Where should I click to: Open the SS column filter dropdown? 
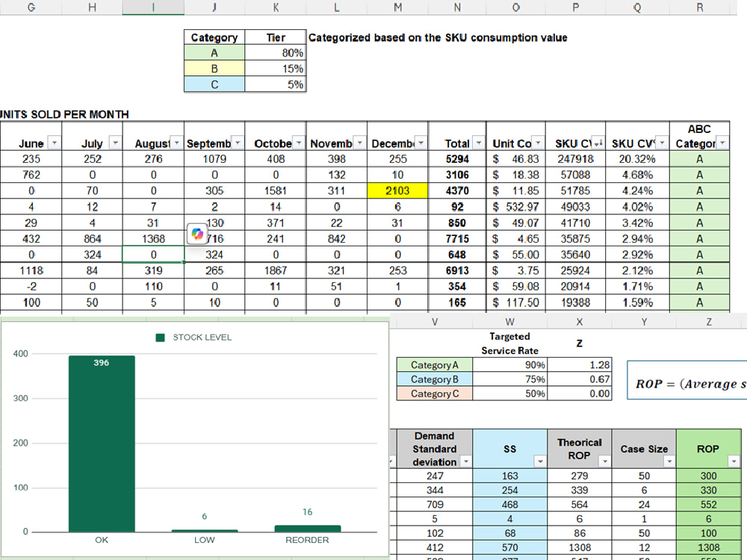[540, 461]
